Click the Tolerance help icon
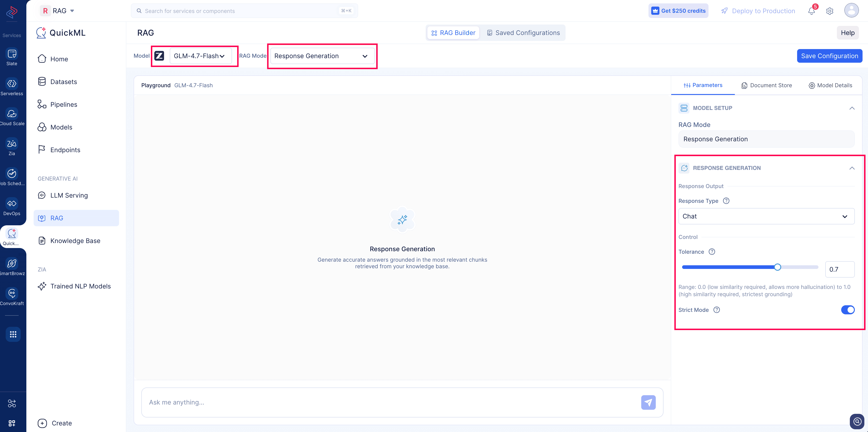The width and height of the screenshot is (868, 432). 712,251
